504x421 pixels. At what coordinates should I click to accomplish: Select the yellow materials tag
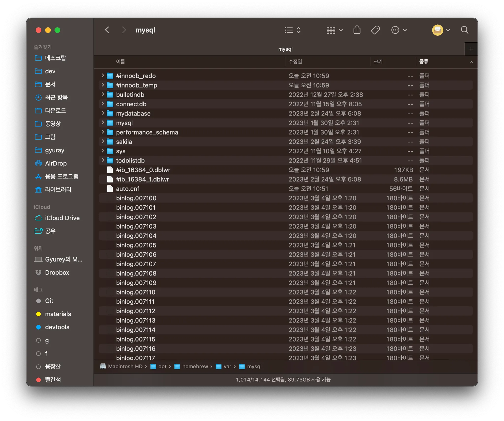[58, 314]
